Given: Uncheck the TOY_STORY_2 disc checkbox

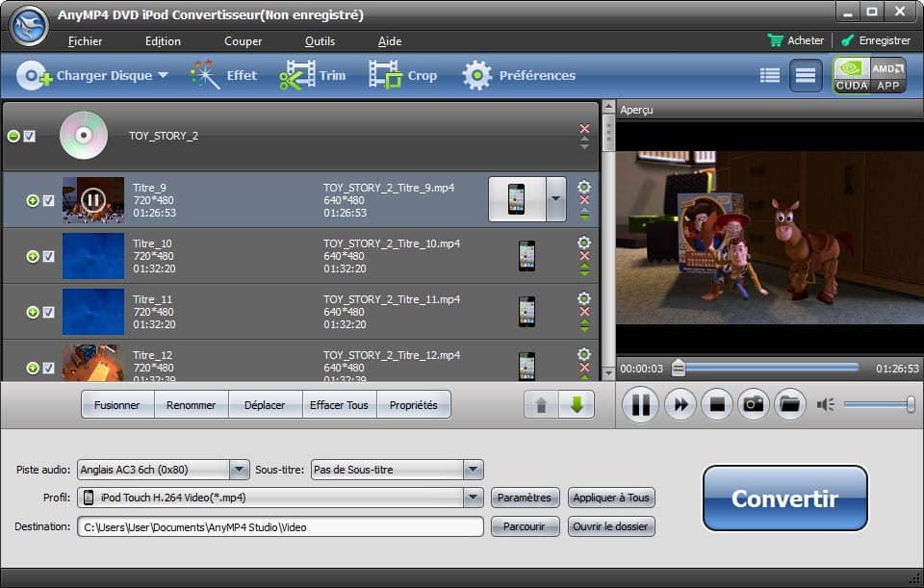Looking at the screenshot, I should tap(30, 136).
